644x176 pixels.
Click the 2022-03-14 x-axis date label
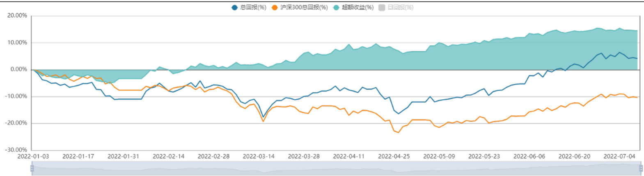point(259,156)
